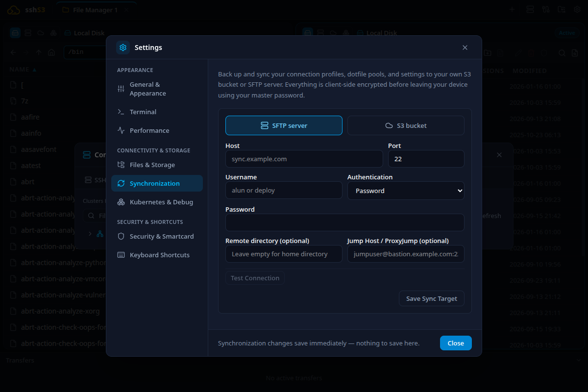
Task: Select the server source icon in right pane
Action: (320, 33)
